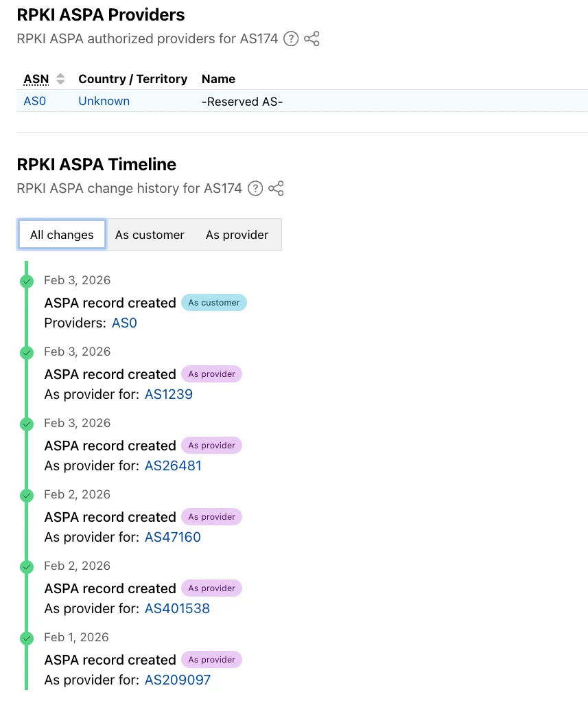Open the AS1239 link in the timeline

(168, 394)
